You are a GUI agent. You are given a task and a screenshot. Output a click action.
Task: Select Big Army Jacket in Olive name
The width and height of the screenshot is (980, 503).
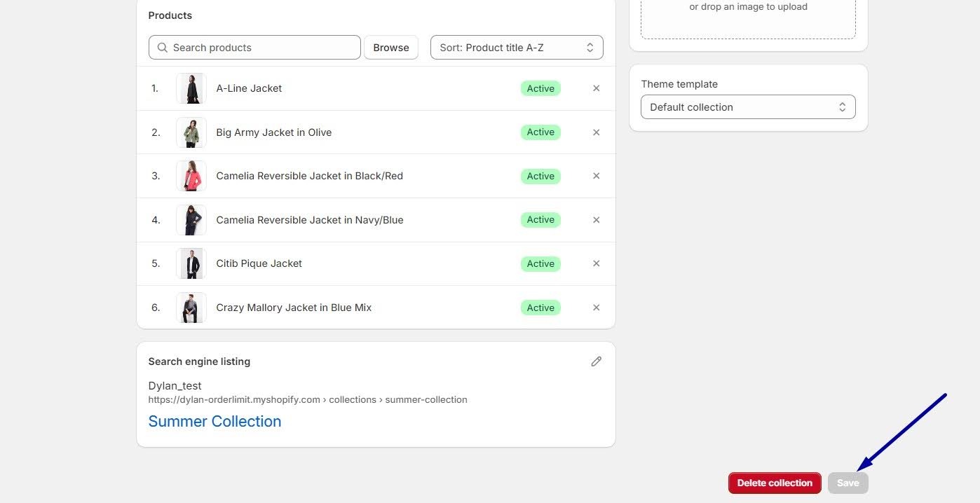coord(274,132)
